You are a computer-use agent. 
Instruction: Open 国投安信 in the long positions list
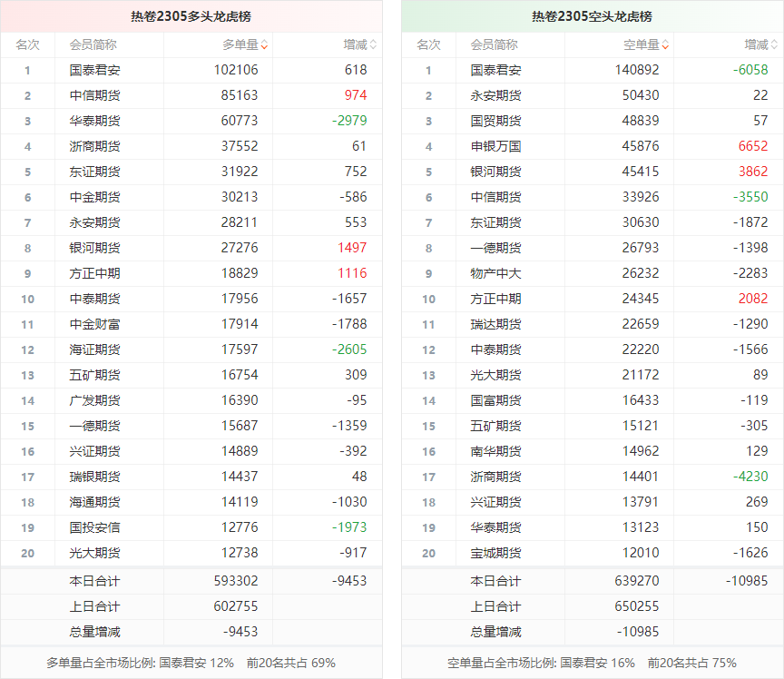(x=94, y=527)
